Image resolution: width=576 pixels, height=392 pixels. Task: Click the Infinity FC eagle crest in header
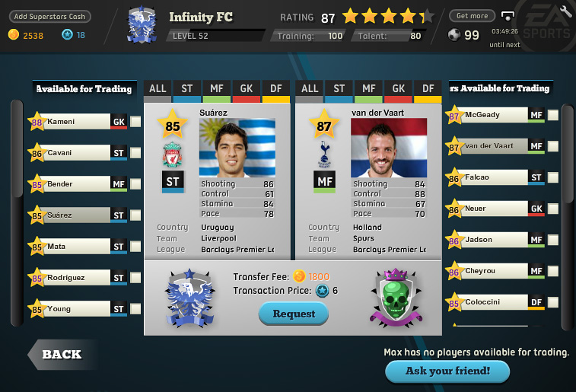(x=142, y=24)
